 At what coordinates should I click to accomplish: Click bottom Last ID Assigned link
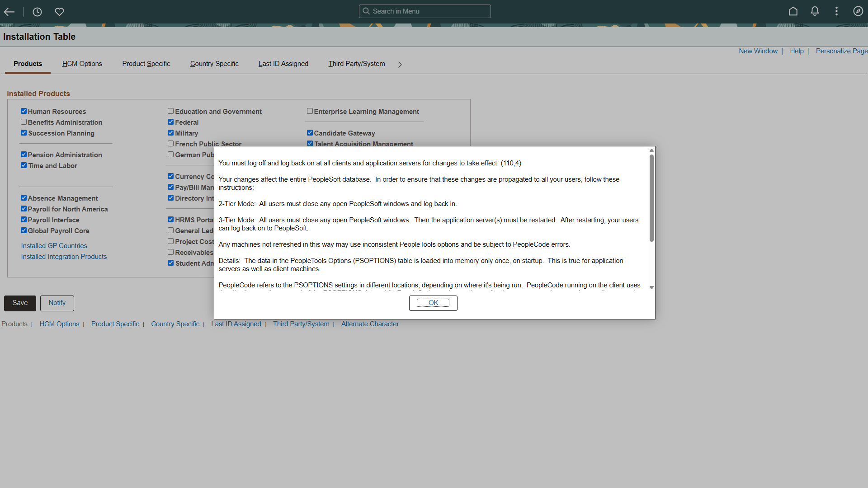236,324
